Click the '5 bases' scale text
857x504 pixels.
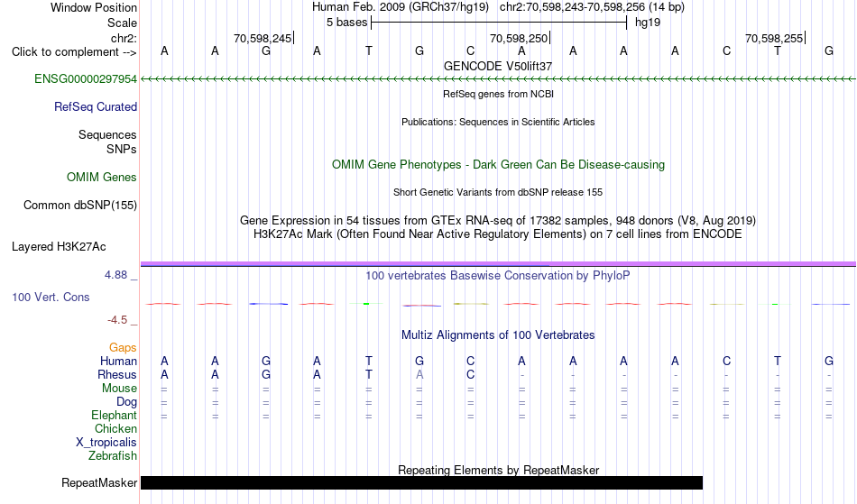tap(346, 23)
